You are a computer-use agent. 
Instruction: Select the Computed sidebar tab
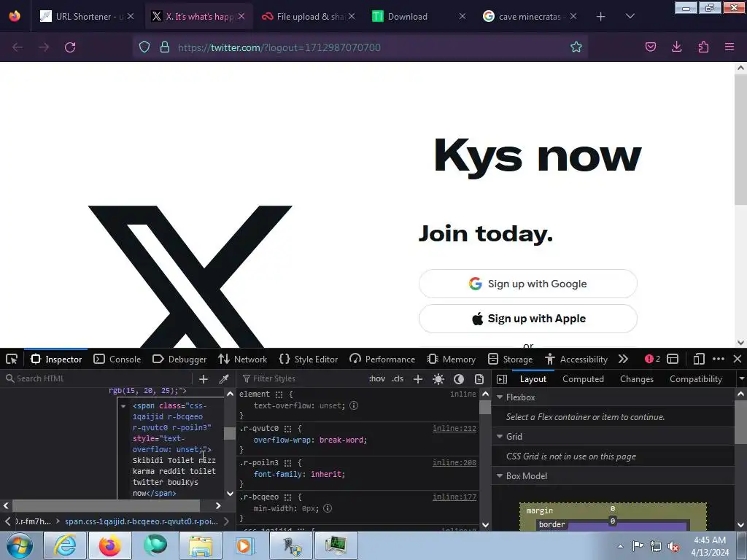point(583,378)
